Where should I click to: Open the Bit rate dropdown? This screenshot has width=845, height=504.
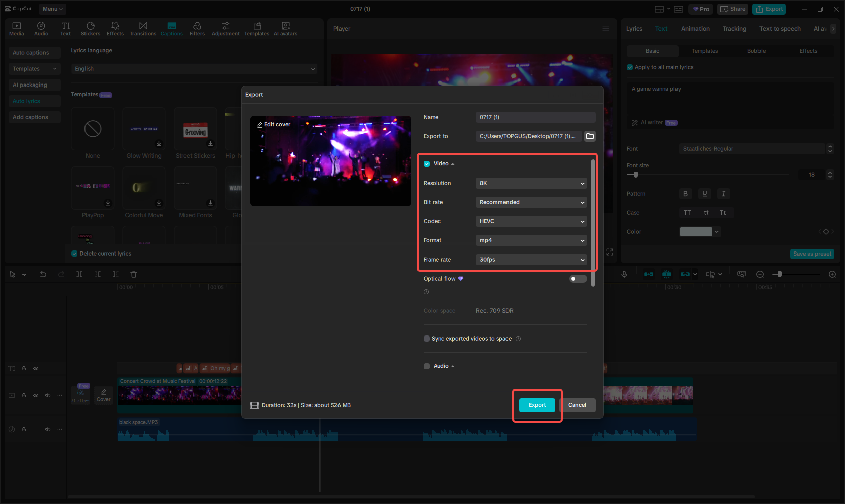[532, 202]
